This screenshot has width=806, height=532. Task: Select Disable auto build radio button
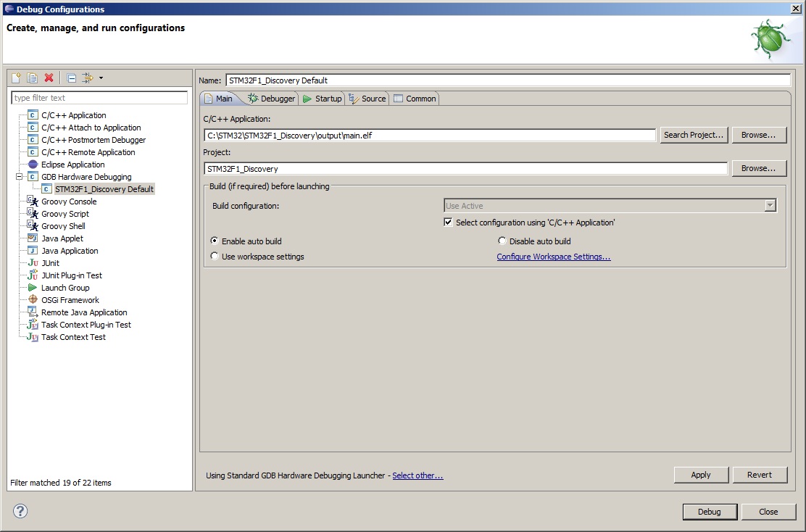pos(502,241)
